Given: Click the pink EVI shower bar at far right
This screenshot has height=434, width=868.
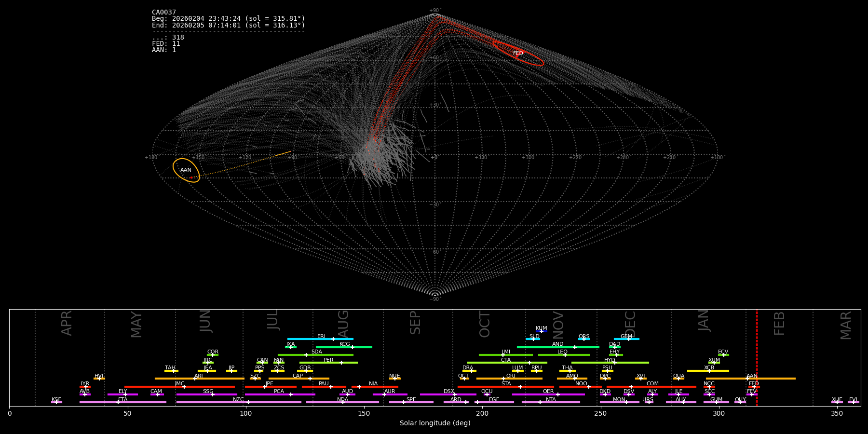Looking at the screenshot, I should click(x=854, y=402).
